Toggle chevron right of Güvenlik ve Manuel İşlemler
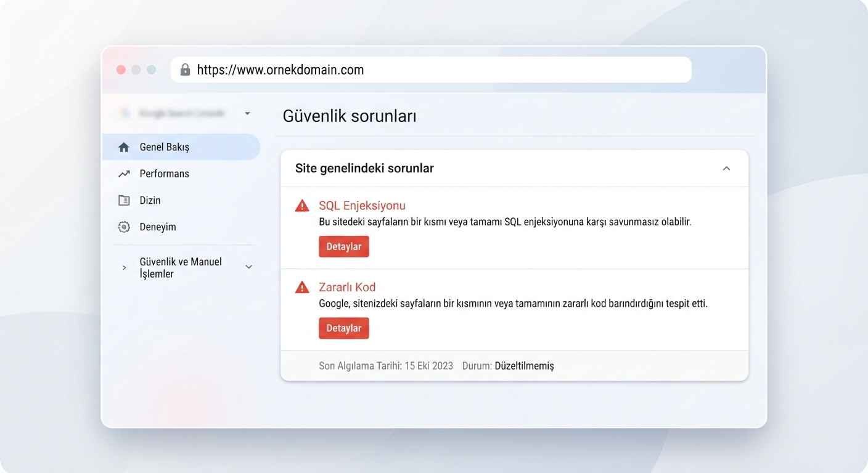The height and width of the screenshot is (473, 868). [x=249, y=267]
